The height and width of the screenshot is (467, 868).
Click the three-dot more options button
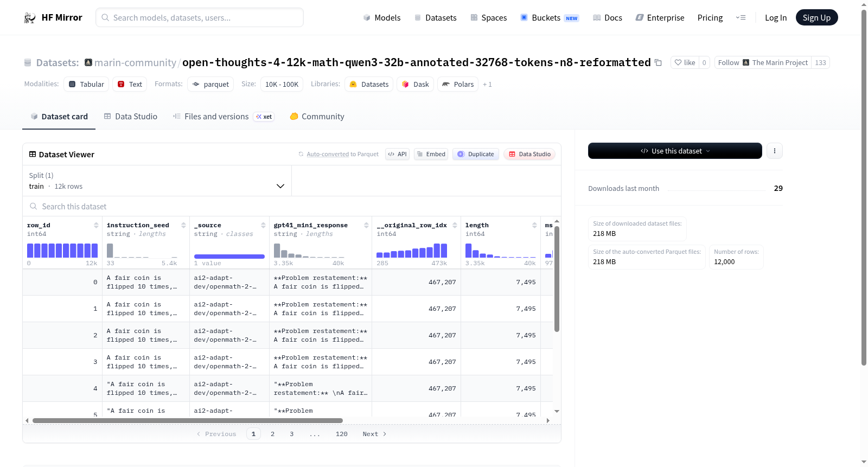click(x=775, y=151)
